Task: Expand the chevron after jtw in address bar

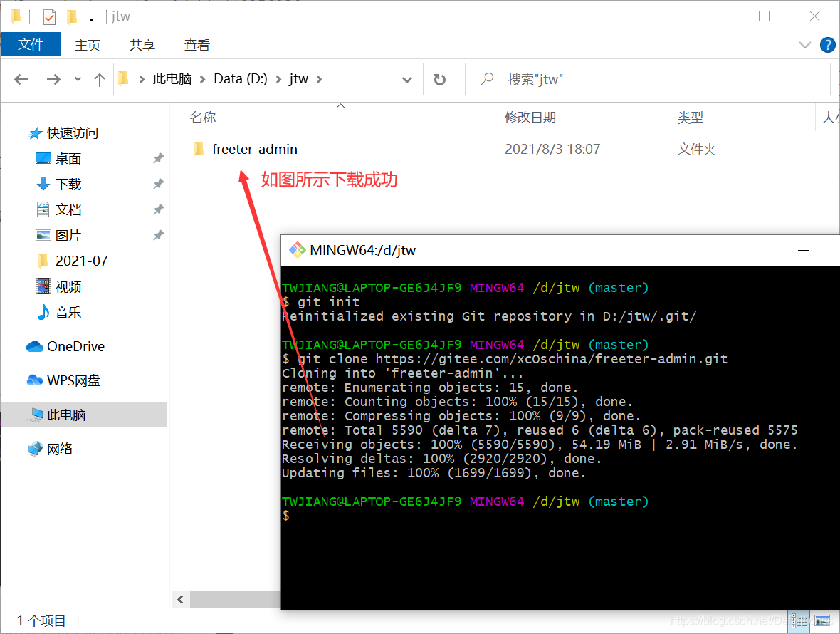Action: coord(320,79)
